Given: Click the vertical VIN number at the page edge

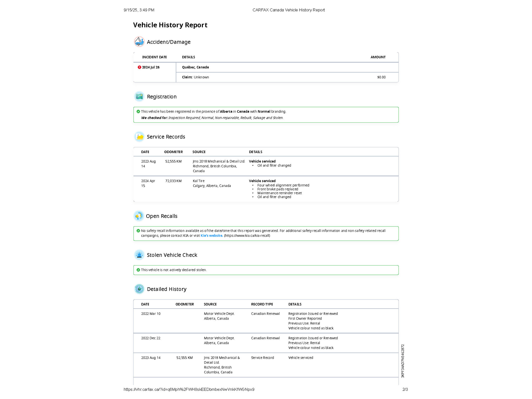Looking at the screenshot, I should (x=403, y=361).
